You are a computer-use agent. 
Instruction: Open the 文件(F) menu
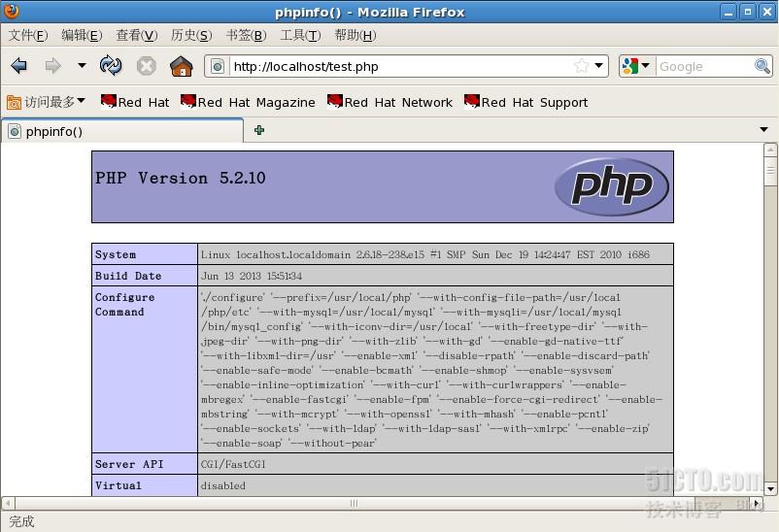(x=28, y=35)
